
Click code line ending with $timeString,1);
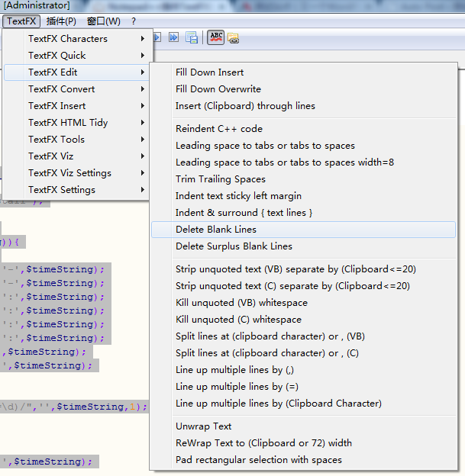pos(74,407)
